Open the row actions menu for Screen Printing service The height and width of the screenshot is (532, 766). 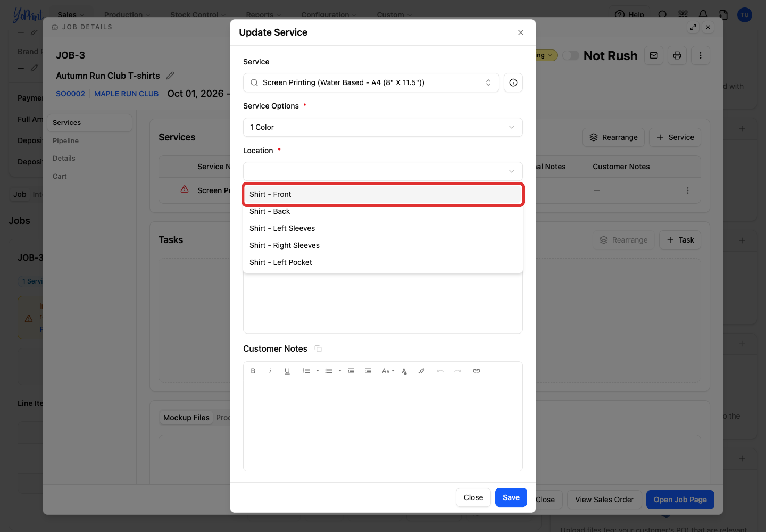688,190
